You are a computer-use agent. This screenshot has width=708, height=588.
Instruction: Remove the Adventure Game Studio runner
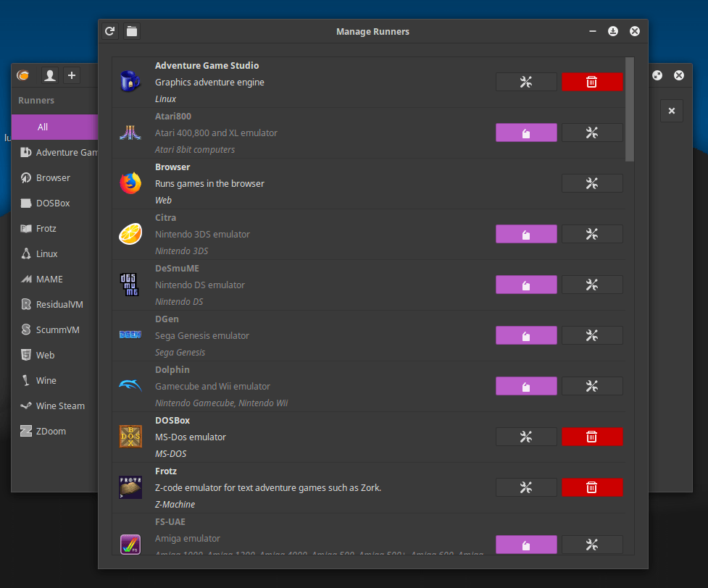(x=592, y=82)
